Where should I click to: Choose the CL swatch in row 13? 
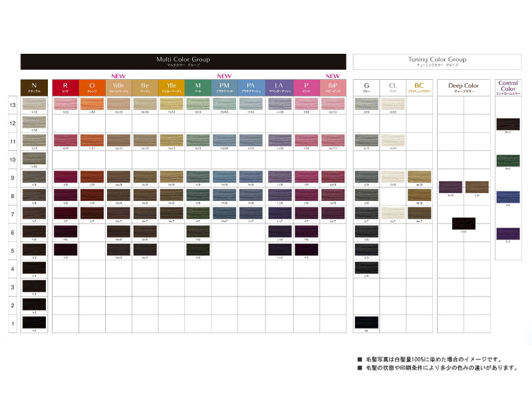point(392,103)
